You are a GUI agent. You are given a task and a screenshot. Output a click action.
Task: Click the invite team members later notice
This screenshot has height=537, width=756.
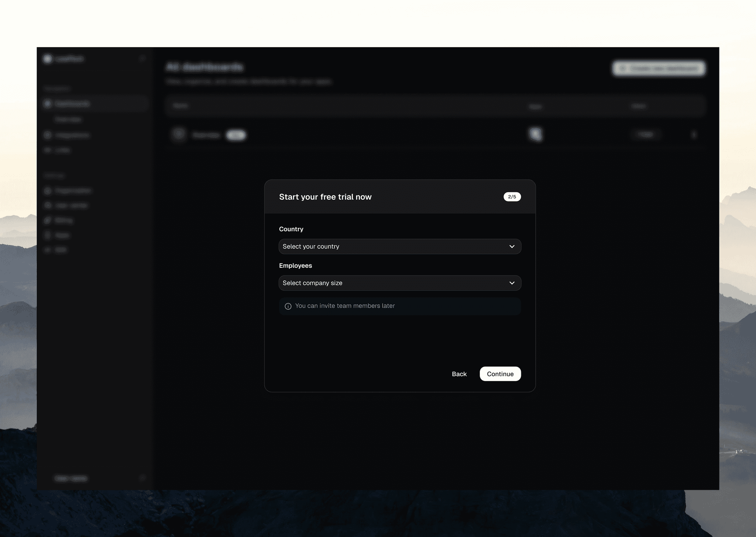click(x=345, y=306)
